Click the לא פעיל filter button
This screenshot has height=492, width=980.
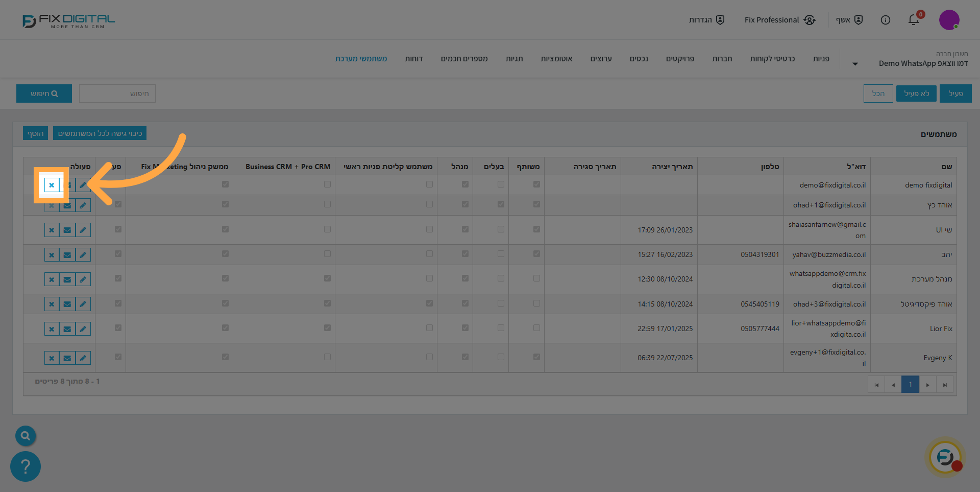tap(916, 93)
